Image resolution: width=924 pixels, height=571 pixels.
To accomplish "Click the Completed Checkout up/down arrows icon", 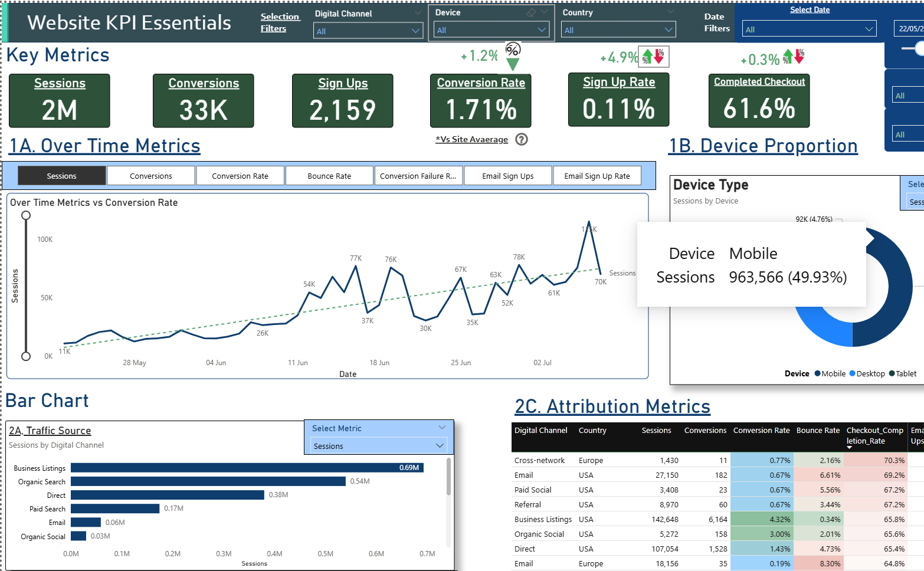I will tap(794, 57).
